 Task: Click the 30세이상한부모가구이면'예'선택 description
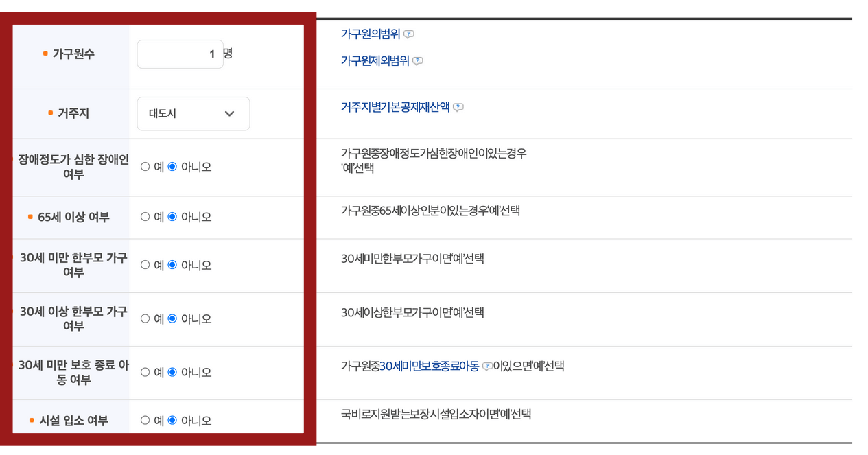click(412, 312)
